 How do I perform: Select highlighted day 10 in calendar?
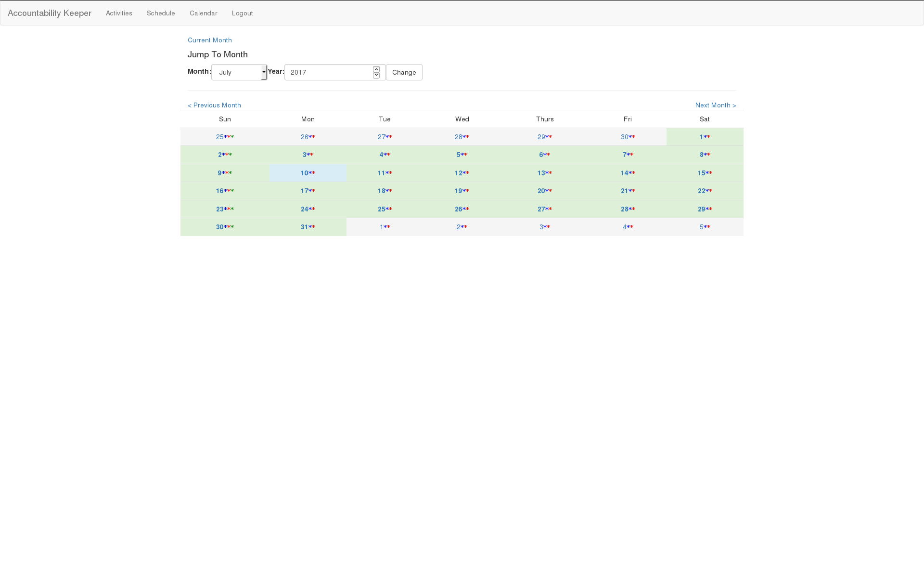304,173
